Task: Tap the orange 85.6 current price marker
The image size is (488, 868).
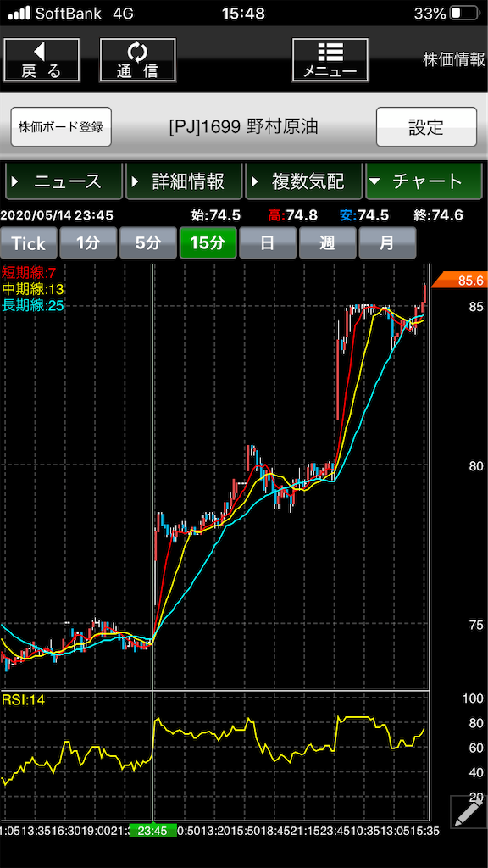Action: (459, 281)
